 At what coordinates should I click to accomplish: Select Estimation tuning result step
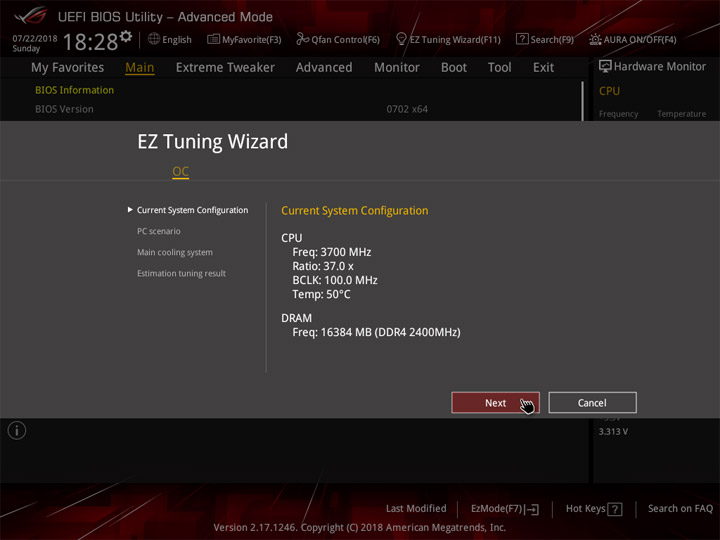(x=181, y=273)
